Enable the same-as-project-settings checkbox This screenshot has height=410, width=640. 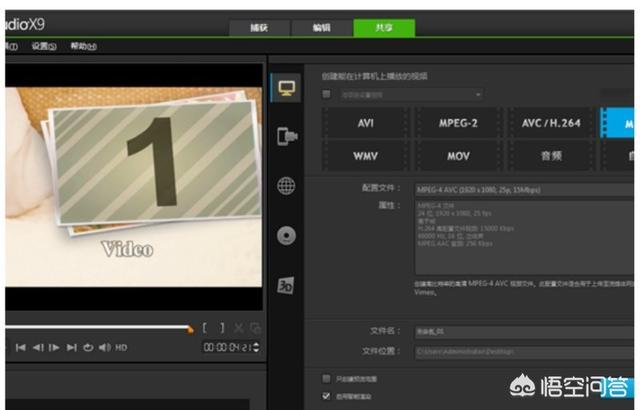point(326,94)
